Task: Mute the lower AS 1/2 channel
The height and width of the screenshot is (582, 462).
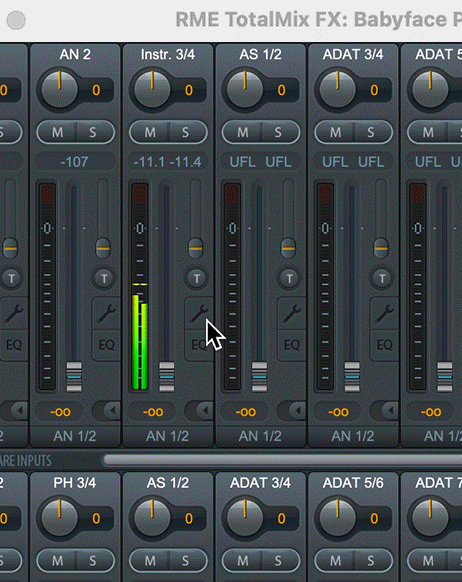Action: [x=150, y=561]
